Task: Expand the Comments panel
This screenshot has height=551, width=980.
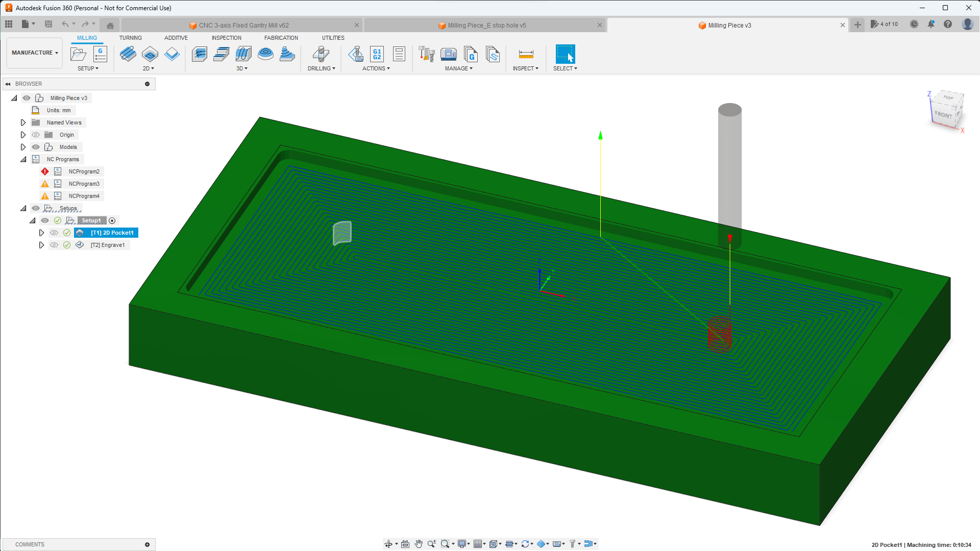Action: click(x=147, y=544)
